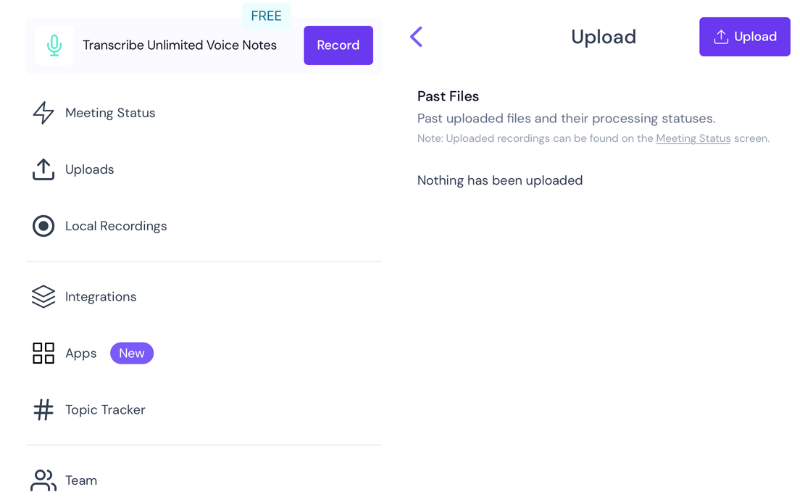Click the Integrations layers icon
This screenshot has height=500, width=800.
(x=43, y=297)
